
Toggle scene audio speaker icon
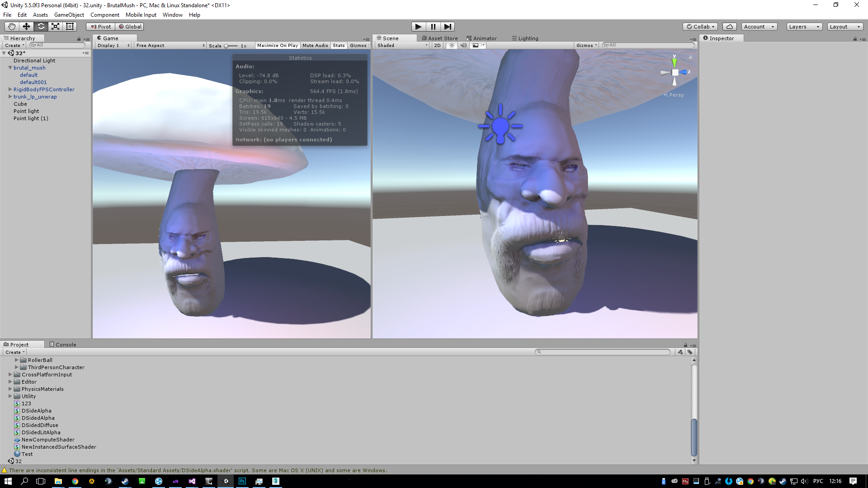[463, 45]
